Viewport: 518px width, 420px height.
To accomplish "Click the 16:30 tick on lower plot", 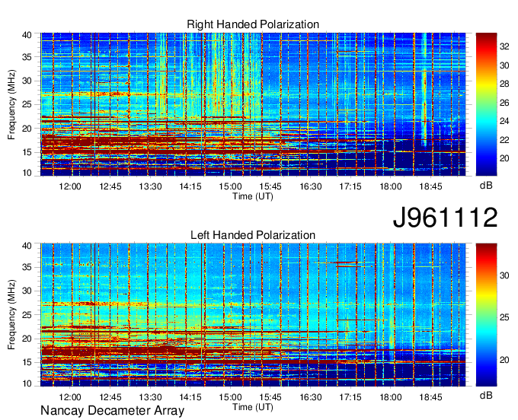I will coord(311,397).
